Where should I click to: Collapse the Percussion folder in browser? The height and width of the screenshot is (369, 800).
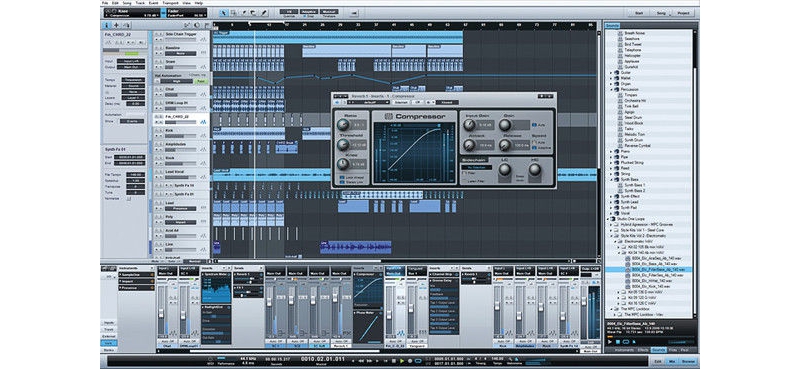click(x=611, y=89)
